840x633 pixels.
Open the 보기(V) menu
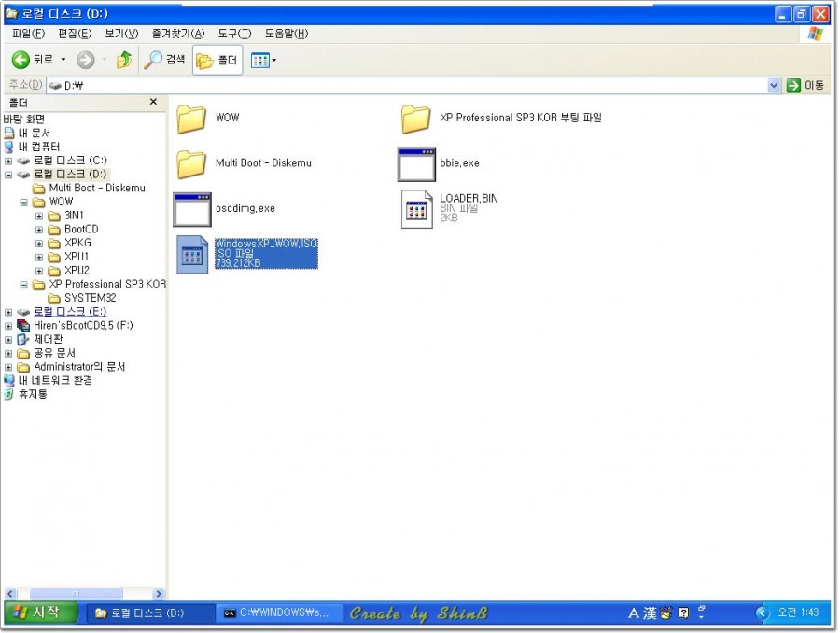click(121, 34)
